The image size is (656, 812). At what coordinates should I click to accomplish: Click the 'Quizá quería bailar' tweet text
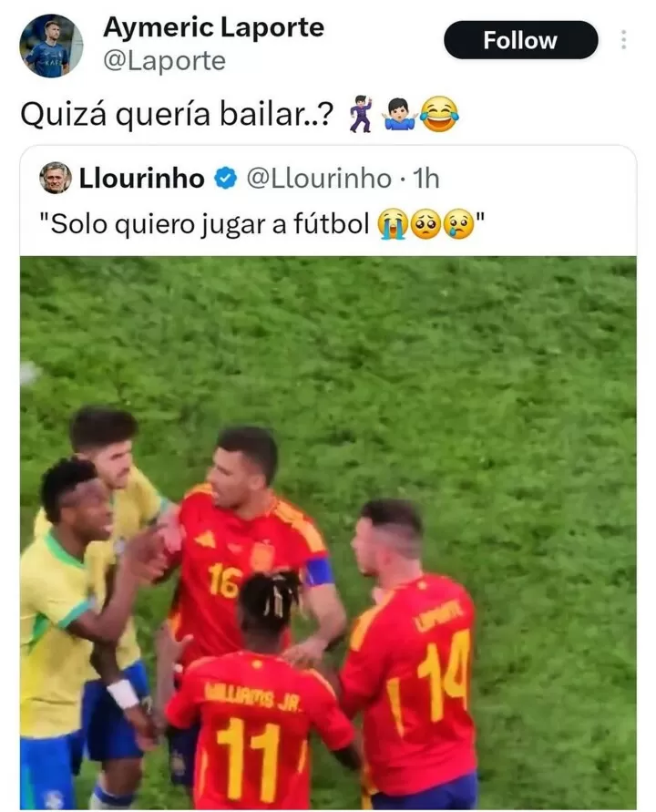coord(176,115)
